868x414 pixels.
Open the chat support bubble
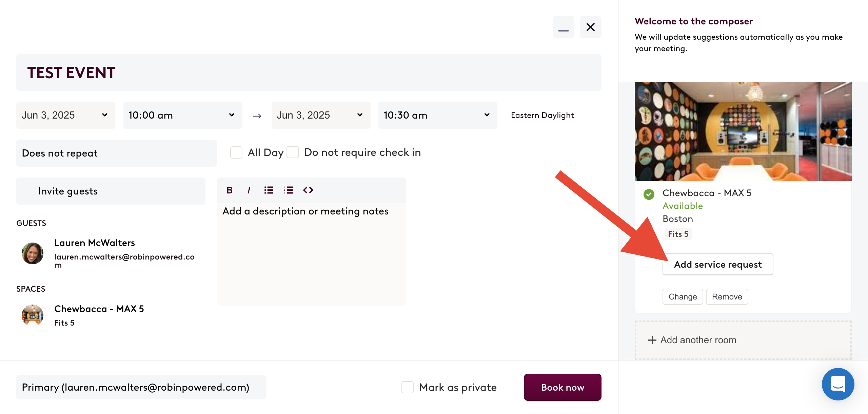(x=838, y=384)
